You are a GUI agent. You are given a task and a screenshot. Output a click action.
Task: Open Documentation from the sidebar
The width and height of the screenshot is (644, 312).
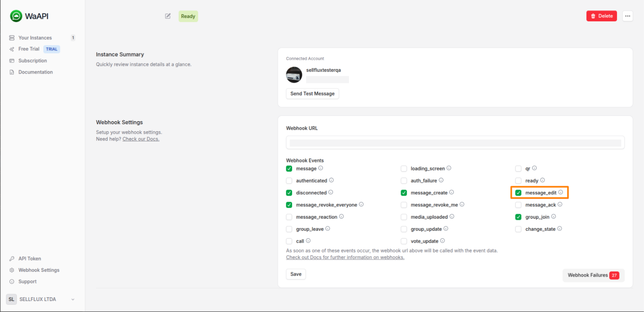(35, 72)
